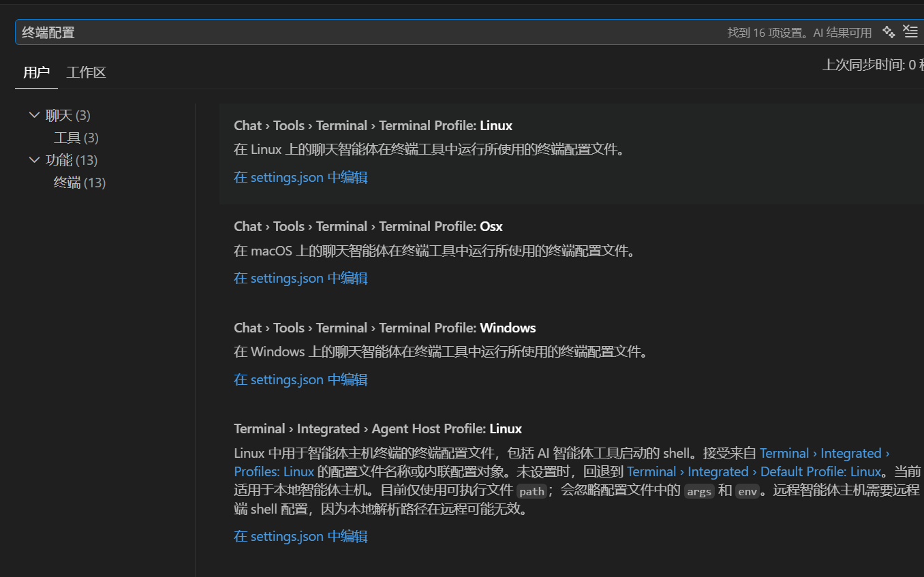Image resolution: width=924 pixels, height=577 pixels.
Task: Click the Terminal Profile: Windows setting title
Action: pos(385,328)
